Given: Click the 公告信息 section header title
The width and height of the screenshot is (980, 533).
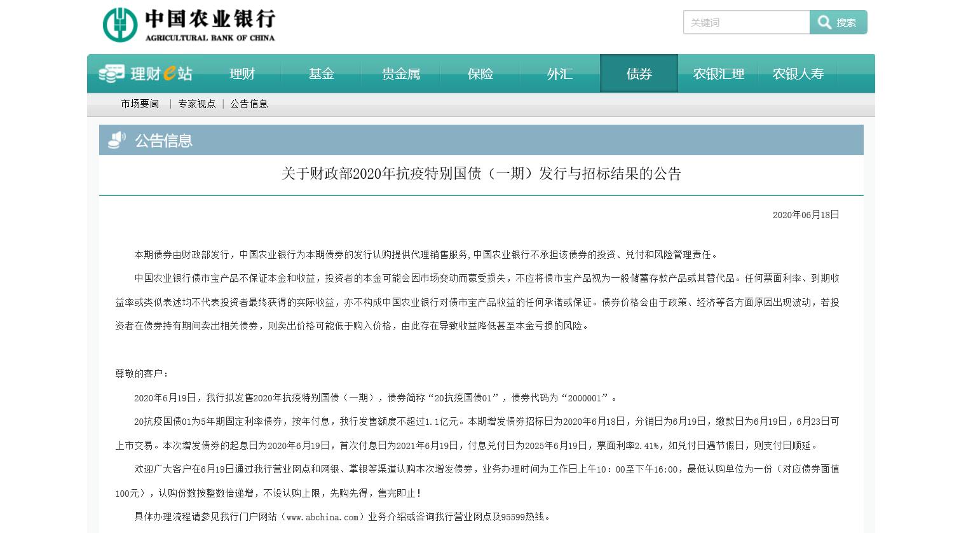Looking at the screenshot, I should [163, 141].
